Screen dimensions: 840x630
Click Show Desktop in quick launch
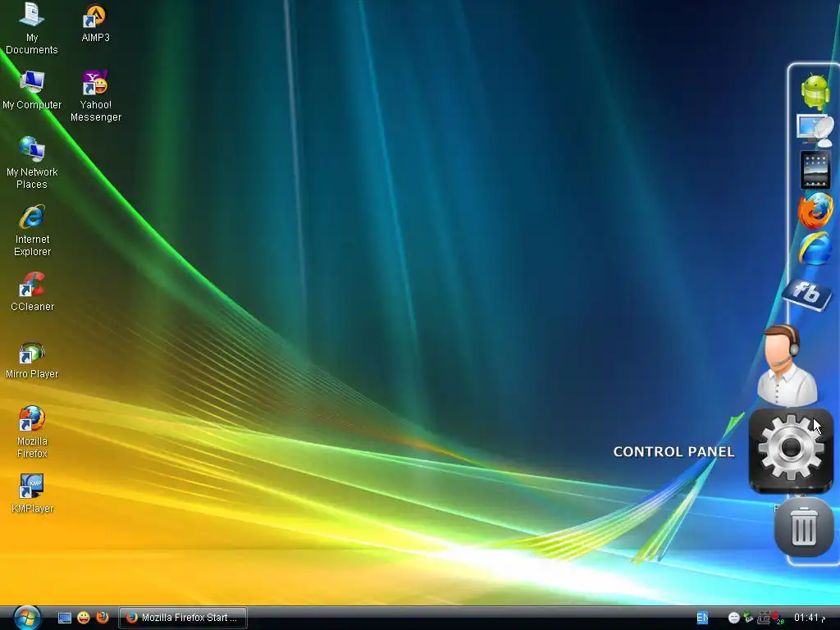(65, 618)
